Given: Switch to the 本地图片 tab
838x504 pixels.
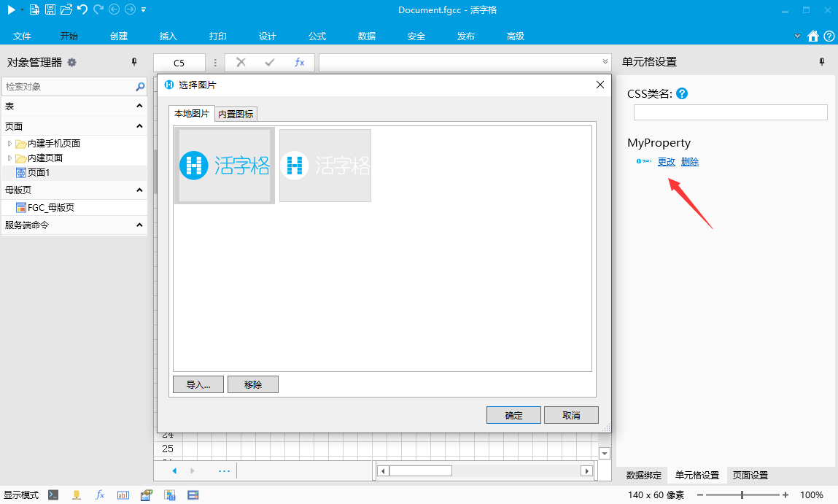Looking at the screenshot, I should pos(192,113).
